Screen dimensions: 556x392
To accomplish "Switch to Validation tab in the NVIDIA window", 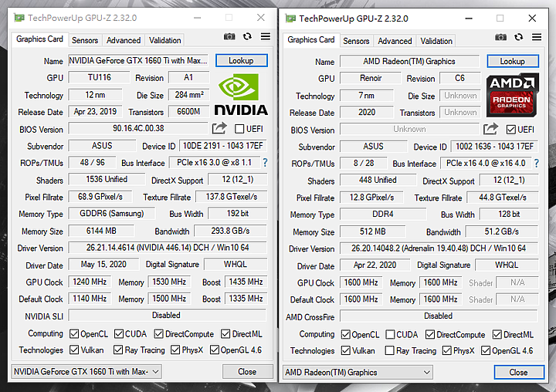I will click(165, 40).
